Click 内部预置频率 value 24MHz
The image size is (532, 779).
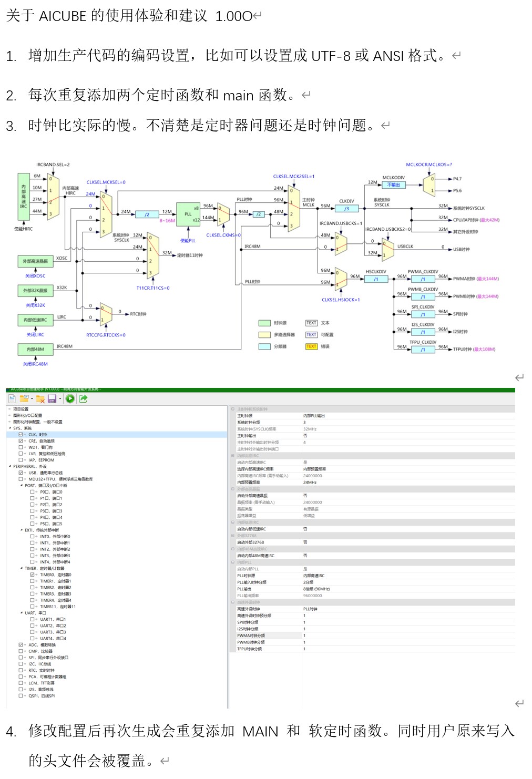pos(310,483)
